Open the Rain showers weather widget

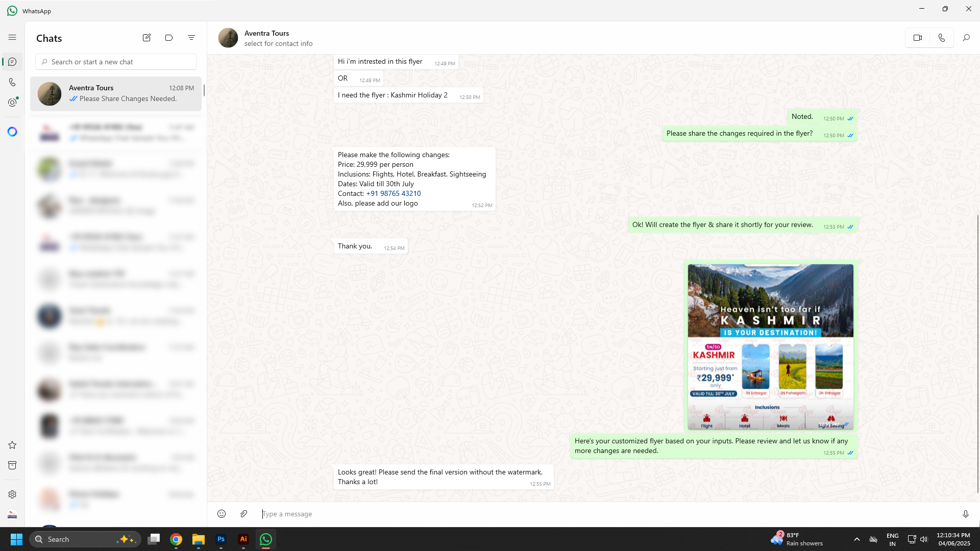point(797,539)
